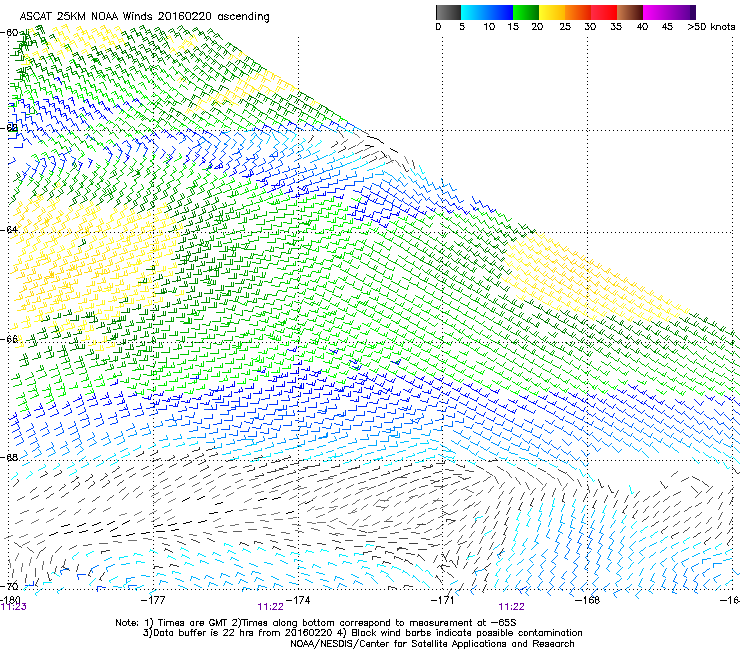This screenshot has width=740, height=650.
Task: Click the yellow 20-25 knots legend swatch
Action: pos(552,12)
